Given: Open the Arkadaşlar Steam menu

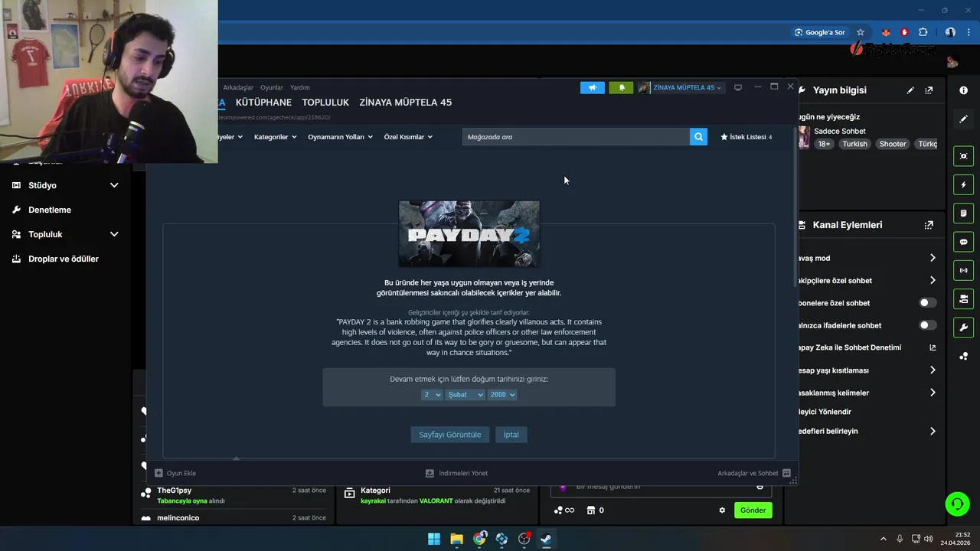Looking at the screenshot, I should (x=238, y=87).
